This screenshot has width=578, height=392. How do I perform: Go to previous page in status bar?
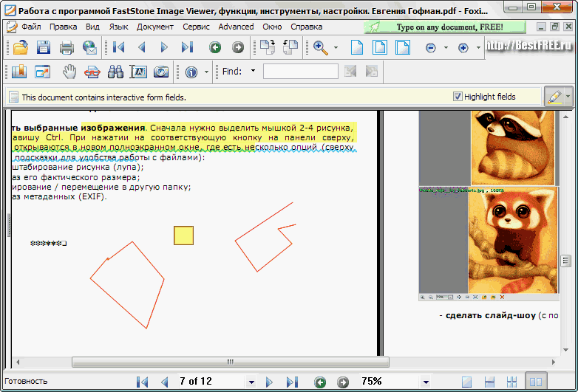pyautogui.click(x=164, y=382)
